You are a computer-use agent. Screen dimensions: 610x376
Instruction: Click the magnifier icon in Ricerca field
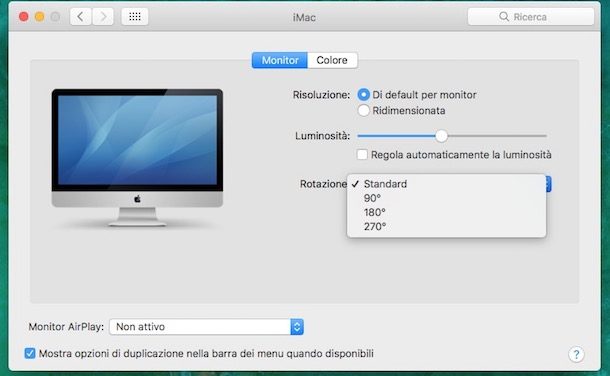point(504,16)
